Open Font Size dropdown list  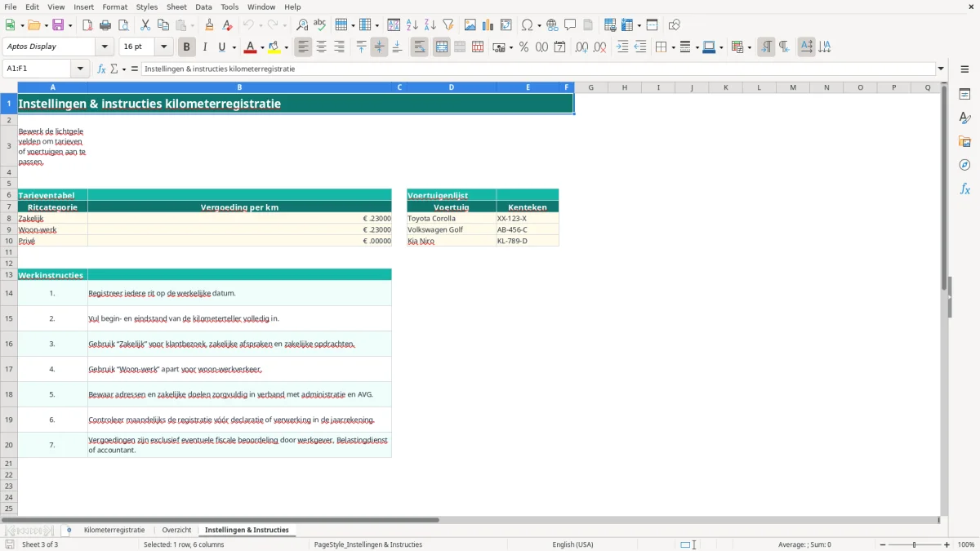[163, 47]
